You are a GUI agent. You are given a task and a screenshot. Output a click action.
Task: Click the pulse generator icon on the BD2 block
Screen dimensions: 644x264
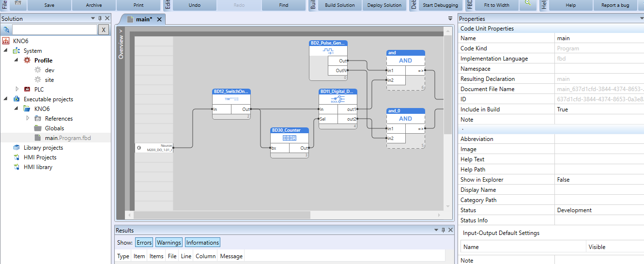click(328, 50)
